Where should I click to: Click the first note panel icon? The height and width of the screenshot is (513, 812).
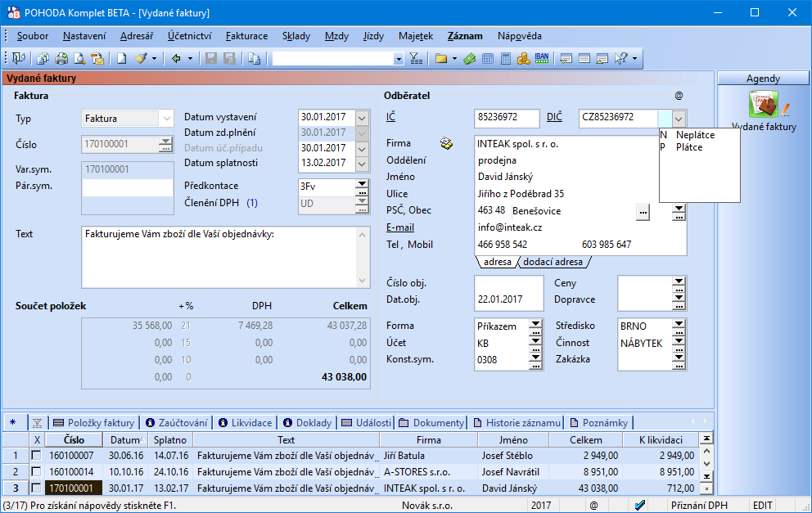point(566,58)
